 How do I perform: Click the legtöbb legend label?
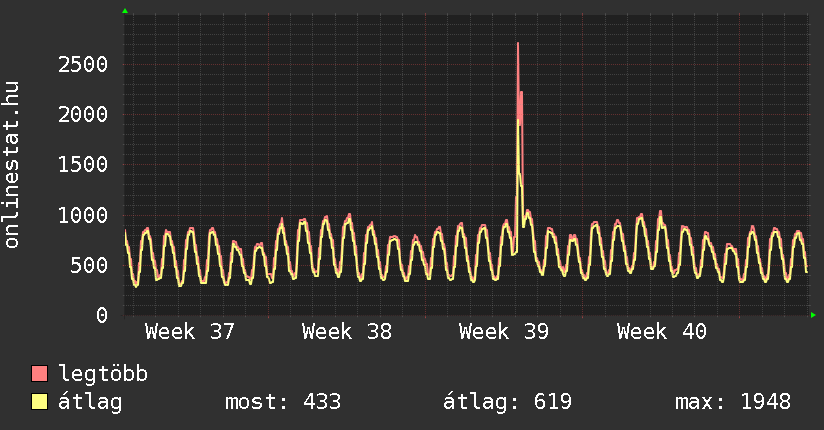pos(103,374)
